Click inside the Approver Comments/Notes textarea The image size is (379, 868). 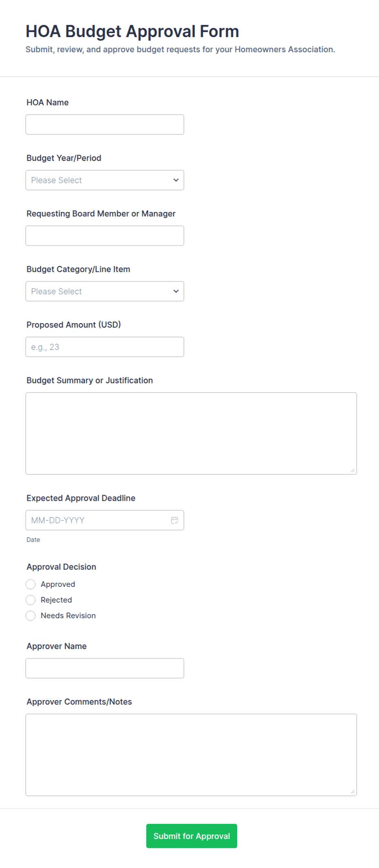tap(191, 755)
